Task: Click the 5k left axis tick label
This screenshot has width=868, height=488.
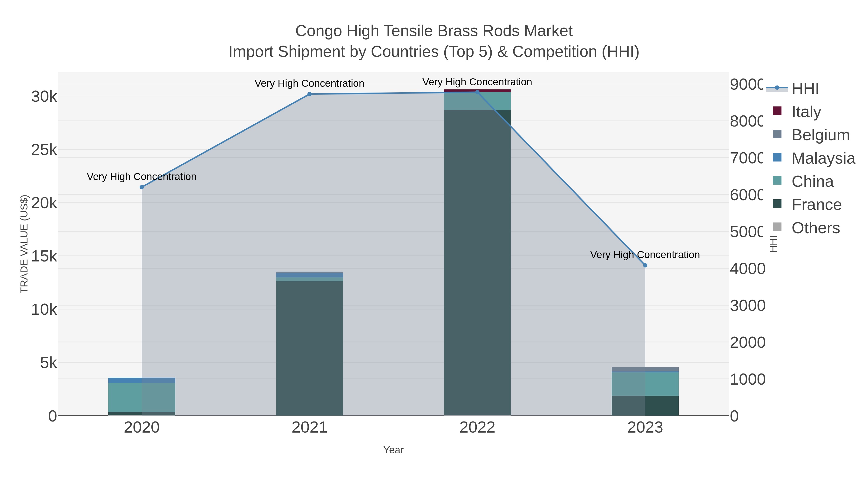Action: pyautogui.click(x=48, y=363)
